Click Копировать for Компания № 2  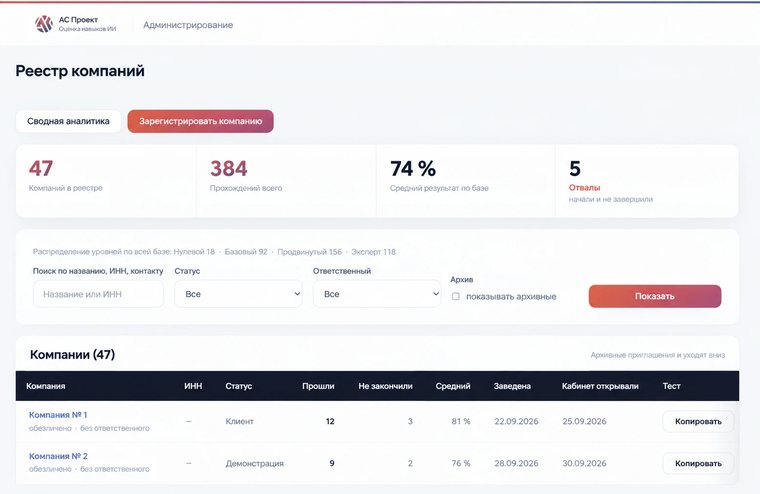pos(698,463)
